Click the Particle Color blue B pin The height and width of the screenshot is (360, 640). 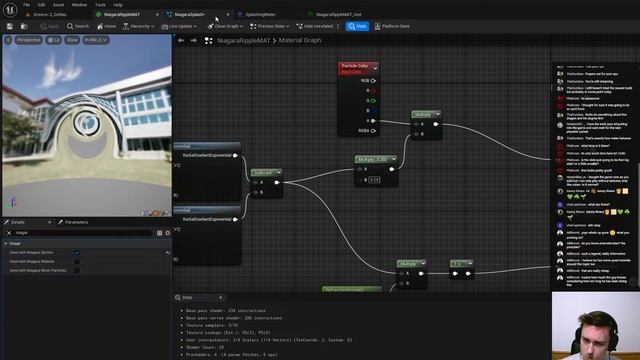(373, 111)
